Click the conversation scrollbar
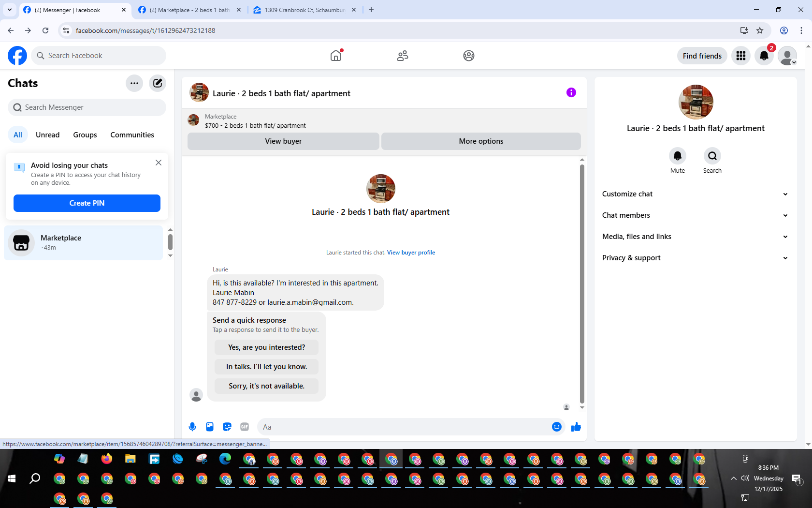Screen dimensions: 812x508 click(582, 284)
